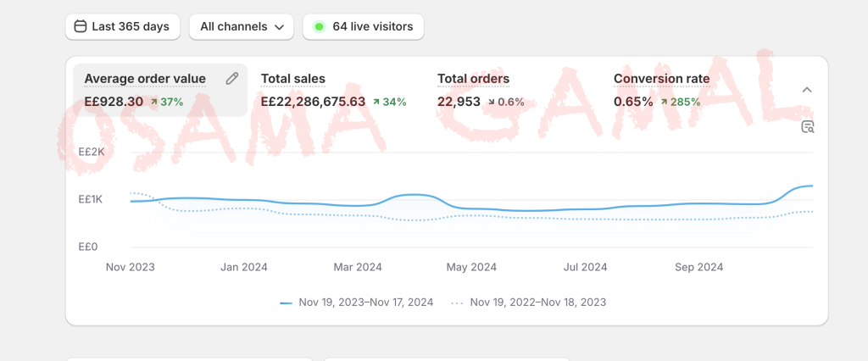The width and height of the screenshot is (868, 361).
Task: Open the Last 365 days date picker
Action: (x=122, y=27)
